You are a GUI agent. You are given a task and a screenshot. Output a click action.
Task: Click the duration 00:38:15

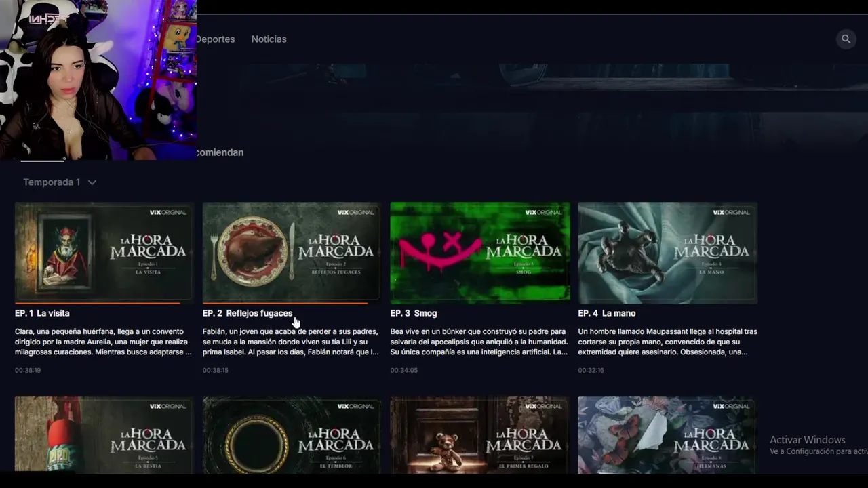click(x=216, y=371)
